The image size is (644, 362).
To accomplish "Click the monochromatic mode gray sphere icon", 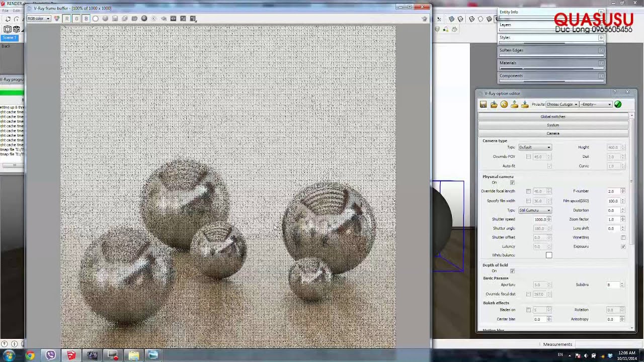I will coord(105,19).
